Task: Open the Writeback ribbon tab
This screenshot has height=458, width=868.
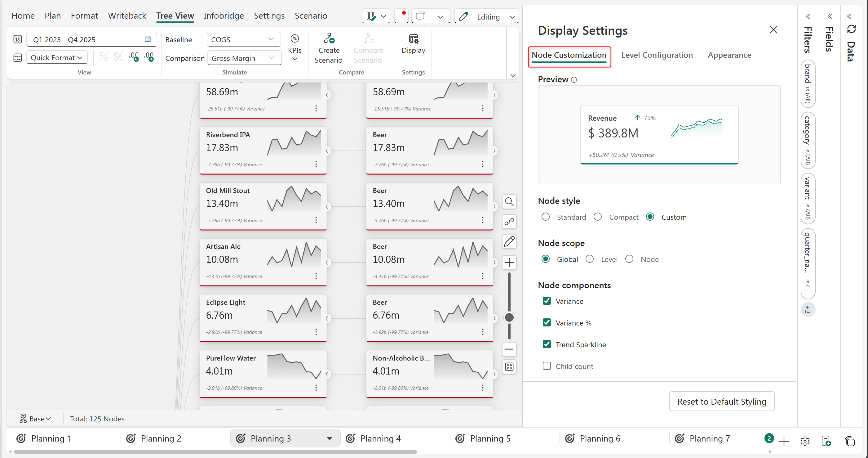Action: click(127, 16)
